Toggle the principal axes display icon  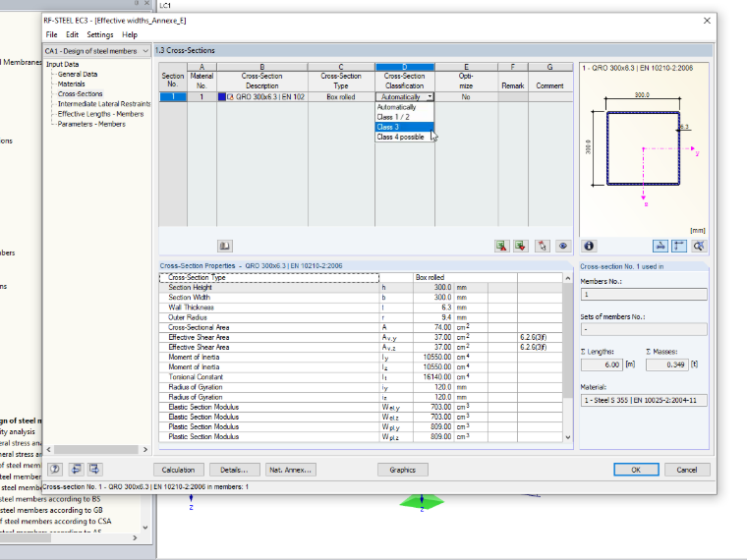660,246
